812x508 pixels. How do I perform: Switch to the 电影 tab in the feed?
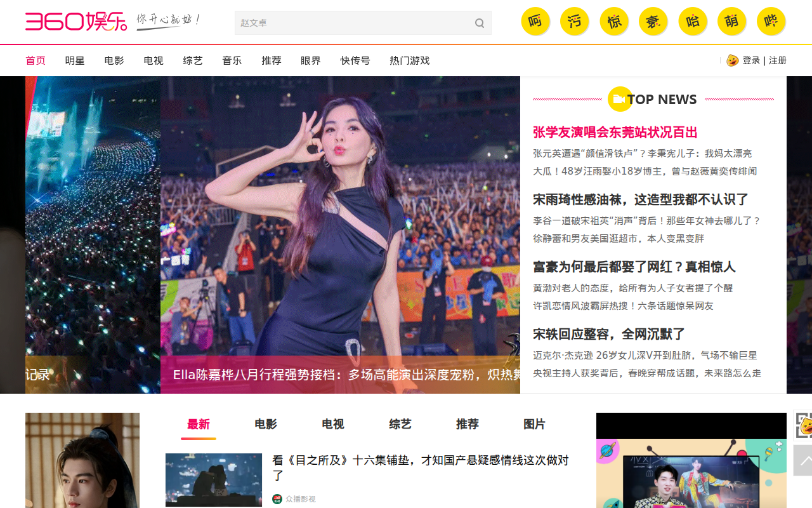point(266,424)
